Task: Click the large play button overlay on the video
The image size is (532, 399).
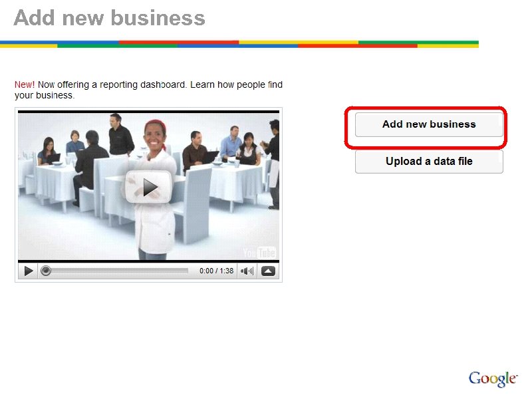Action: tap(150, 188)
